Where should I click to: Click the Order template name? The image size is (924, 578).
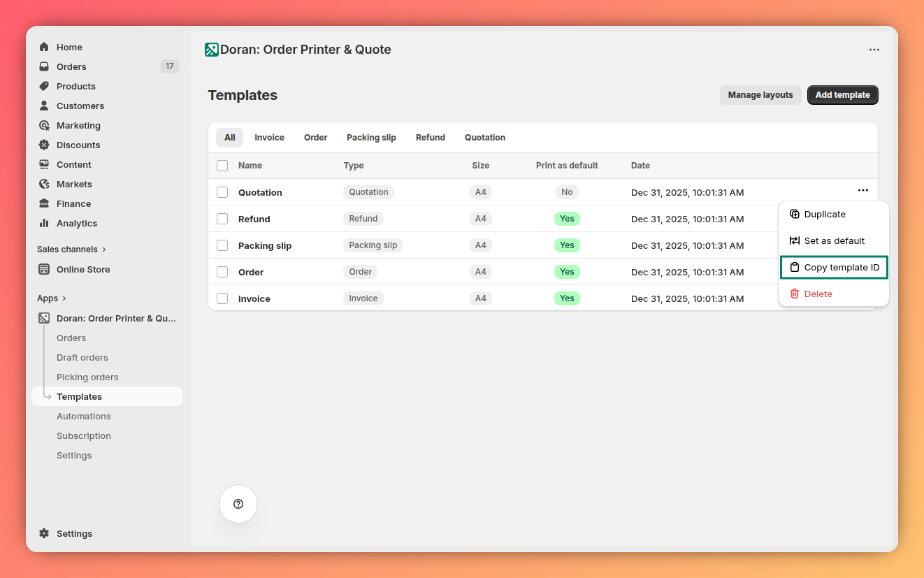click(251, 272)
